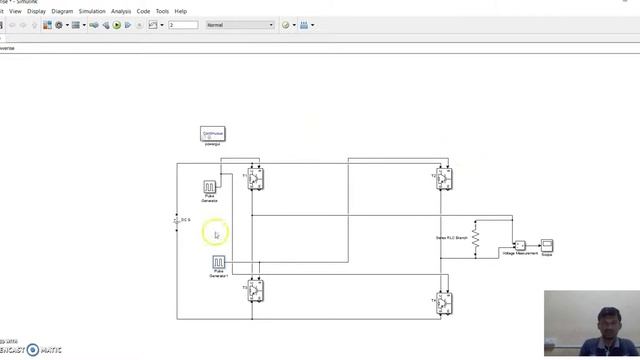Open the Simulation menu
The image size is (640, 360).
pos(92,11)
